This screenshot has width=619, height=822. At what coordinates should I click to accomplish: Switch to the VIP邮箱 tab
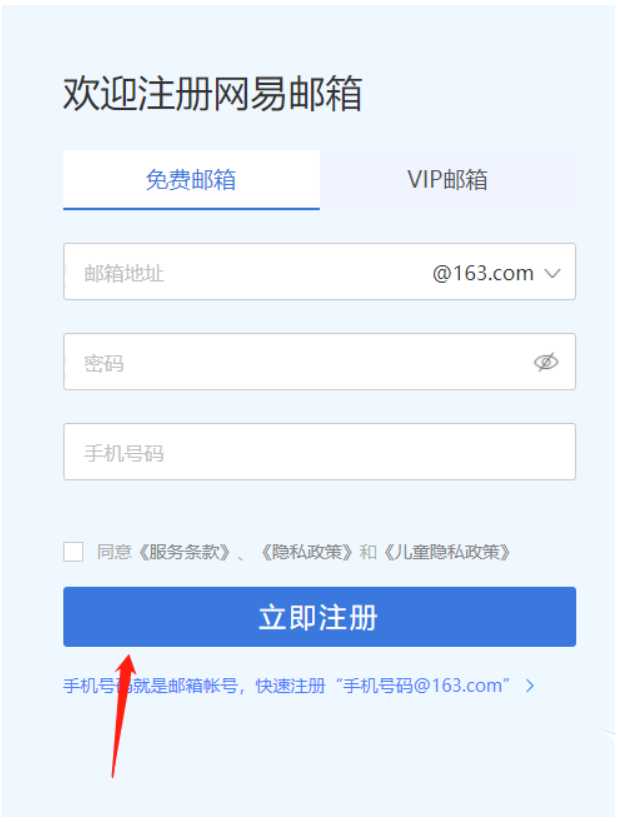[448, 180]
